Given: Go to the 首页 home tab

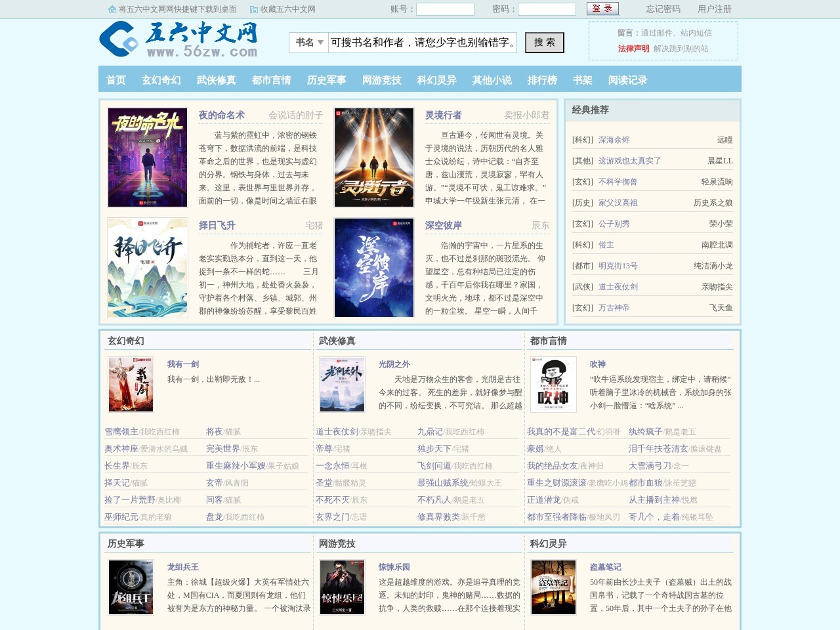Looking at the screenshot, I should pos(115,79).
